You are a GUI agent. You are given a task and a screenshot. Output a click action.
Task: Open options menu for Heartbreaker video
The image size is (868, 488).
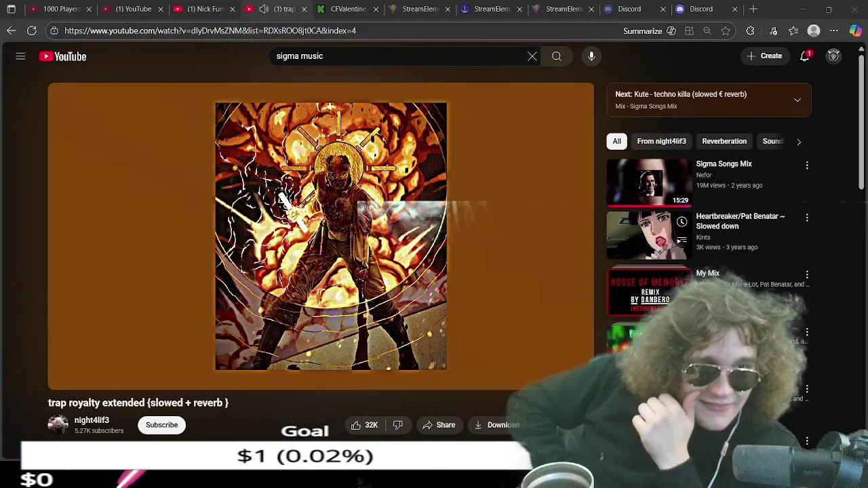point(807,218)
